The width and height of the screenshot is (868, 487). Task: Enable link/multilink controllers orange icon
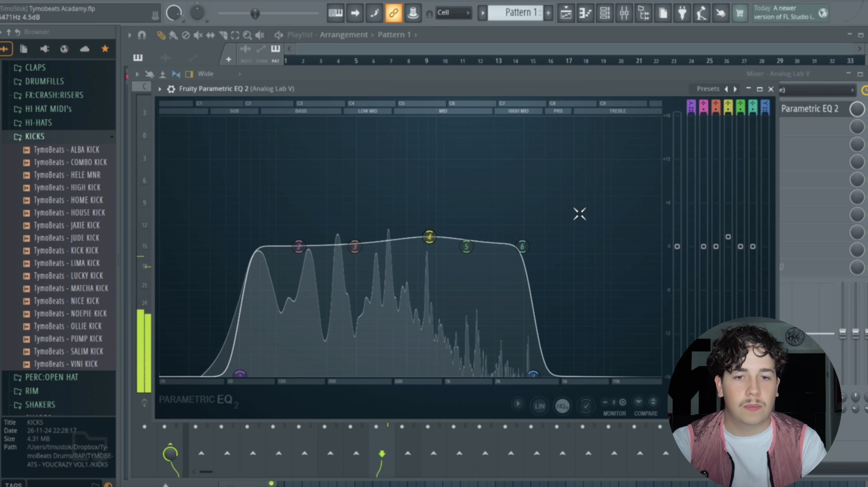click(x=393, y=13)
